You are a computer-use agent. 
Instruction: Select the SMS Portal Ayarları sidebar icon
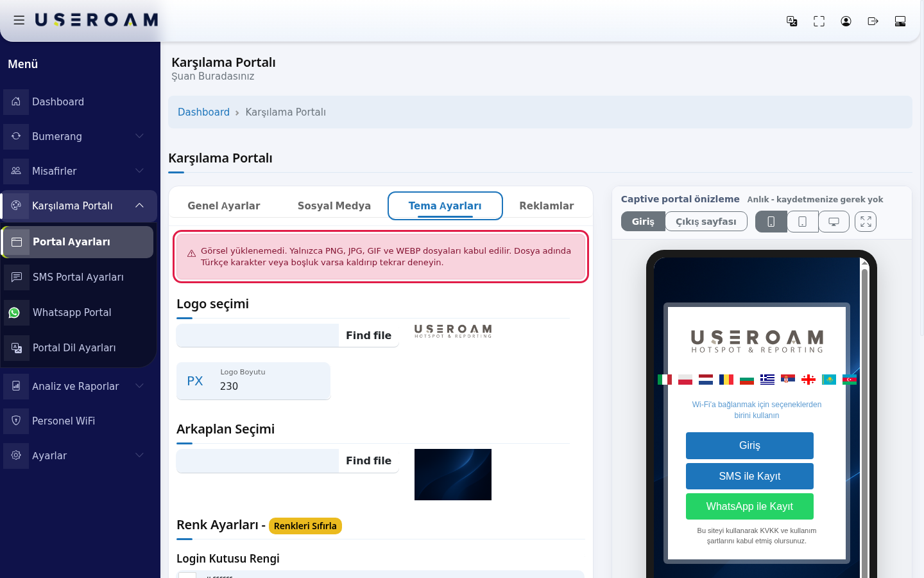(x=17, y=277)
